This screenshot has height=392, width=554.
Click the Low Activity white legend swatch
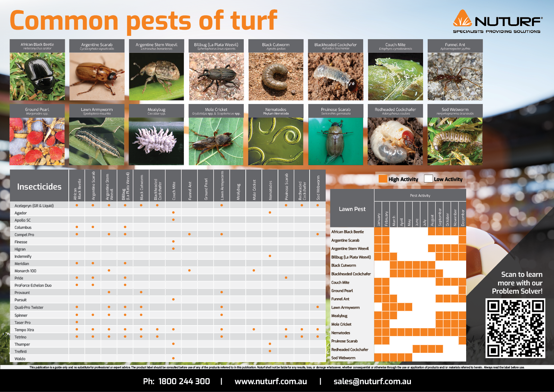coord(428,179)
